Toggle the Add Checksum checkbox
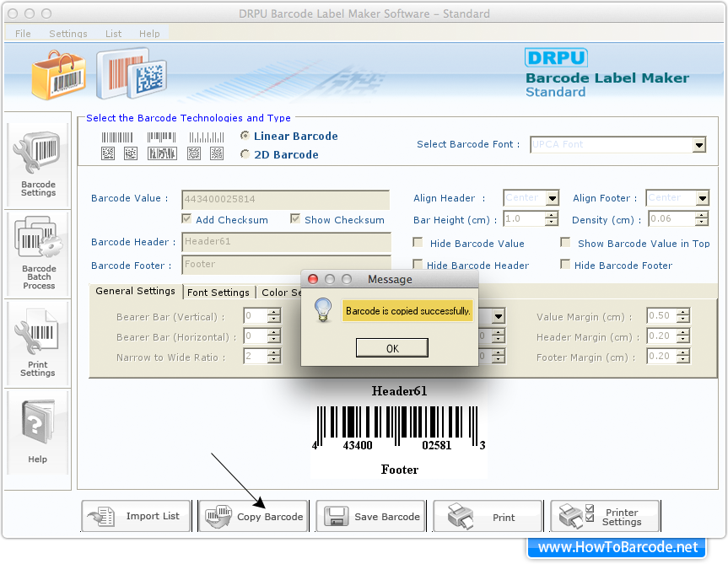728x564 pixels. (x=186, y=218)
